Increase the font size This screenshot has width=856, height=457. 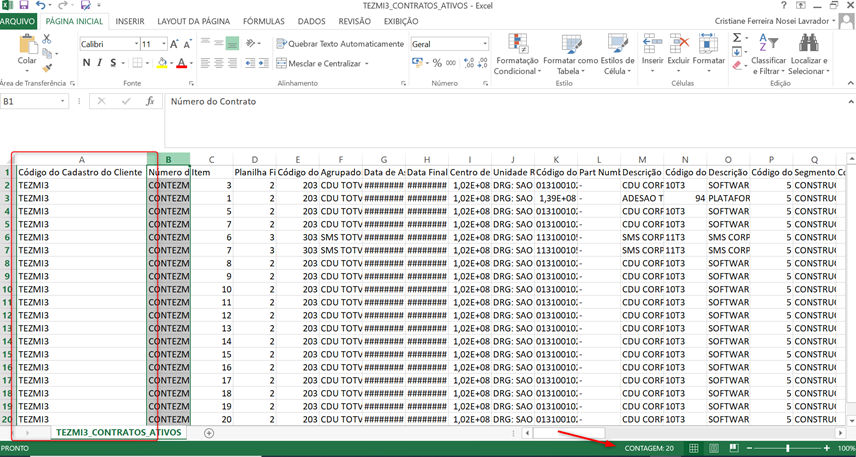click(x=174, y=44)
